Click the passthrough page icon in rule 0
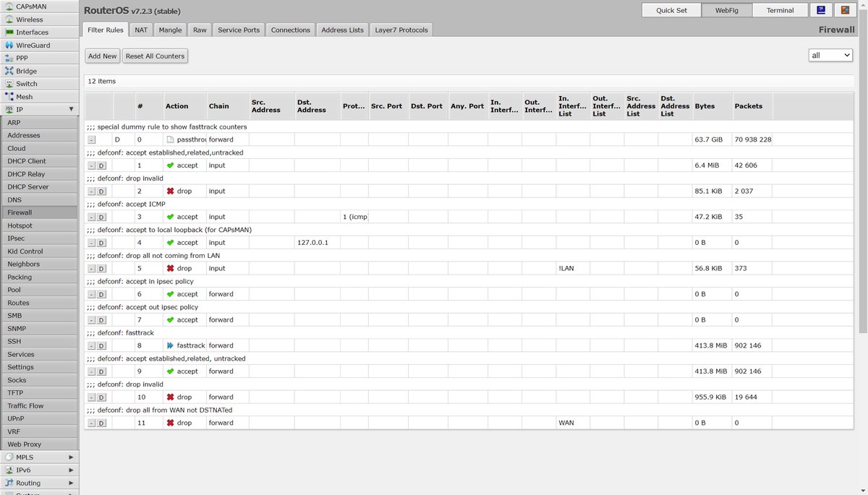The height and width of the screenshot is (495, 868). pos(170,139)
